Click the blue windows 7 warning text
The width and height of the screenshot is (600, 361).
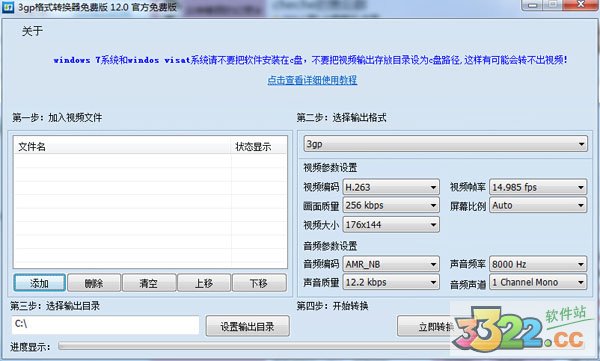(310, 60)
